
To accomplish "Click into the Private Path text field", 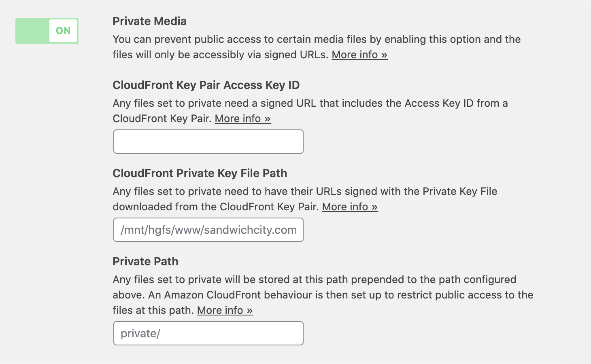I will [x=208, y=333].
